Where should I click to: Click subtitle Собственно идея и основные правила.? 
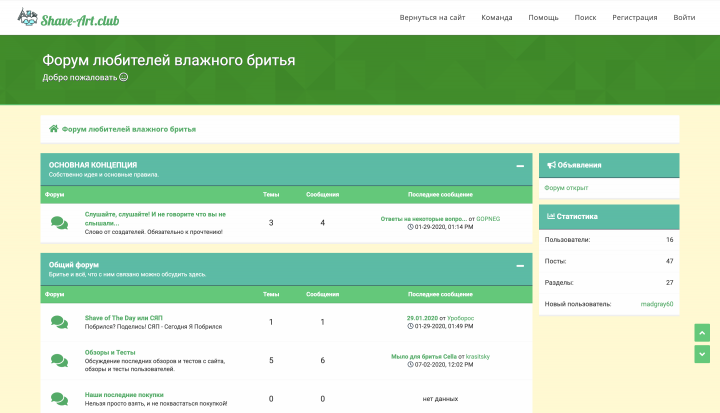pyautogui.click(x=104, y=175)
